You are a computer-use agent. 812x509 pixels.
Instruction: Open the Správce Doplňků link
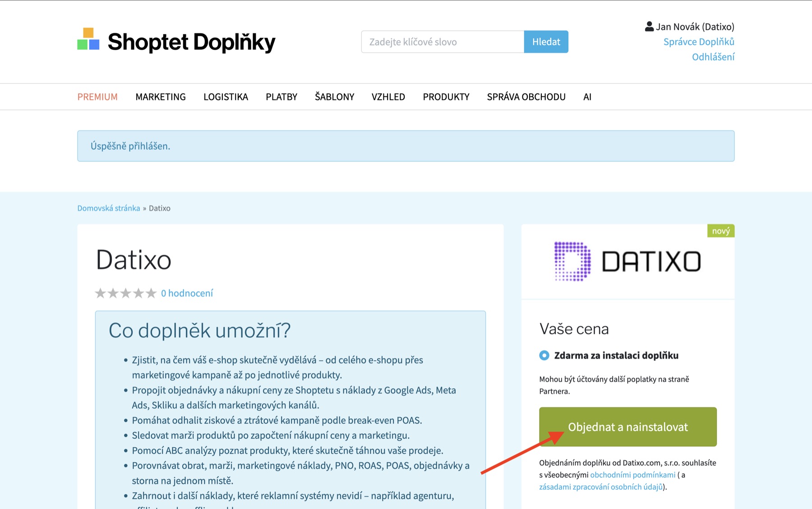699,42
